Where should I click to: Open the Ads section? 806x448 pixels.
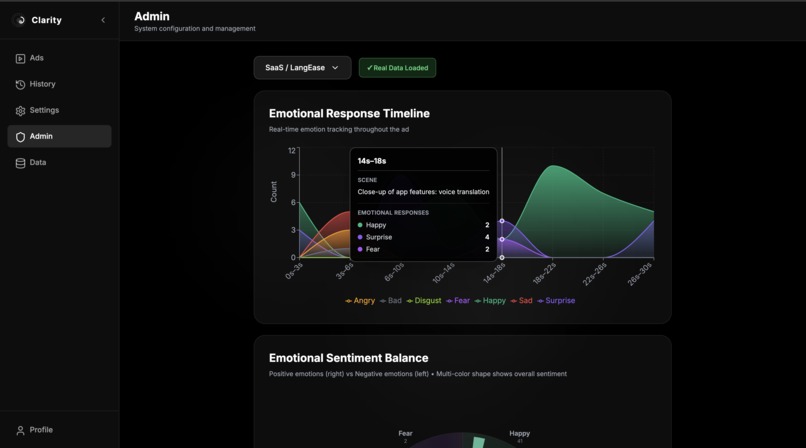[59, 58]
